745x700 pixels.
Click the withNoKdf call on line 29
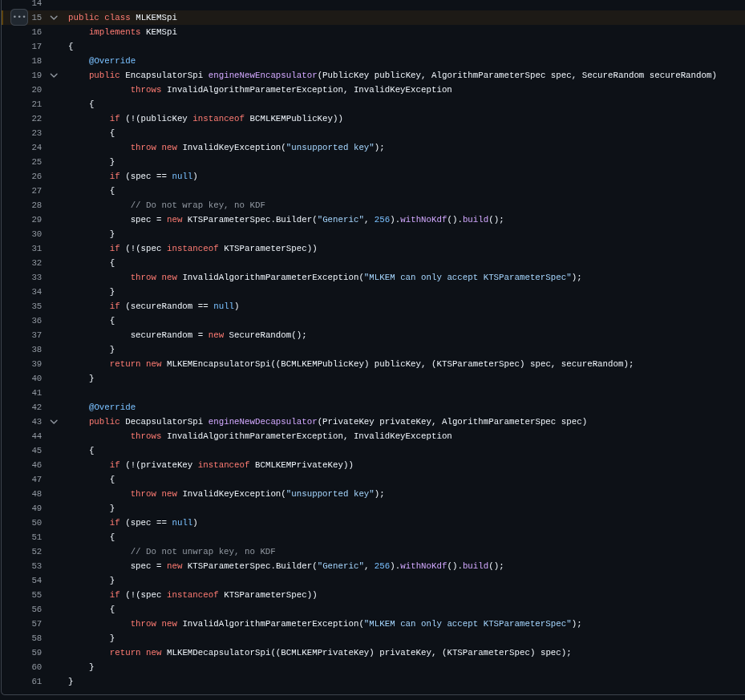click(423, 220)
